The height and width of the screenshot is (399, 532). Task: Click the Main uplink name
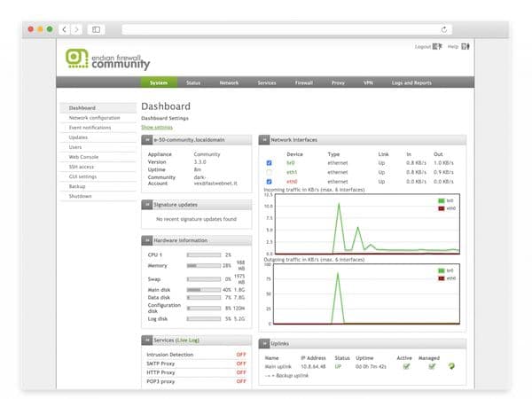(278, 367)
